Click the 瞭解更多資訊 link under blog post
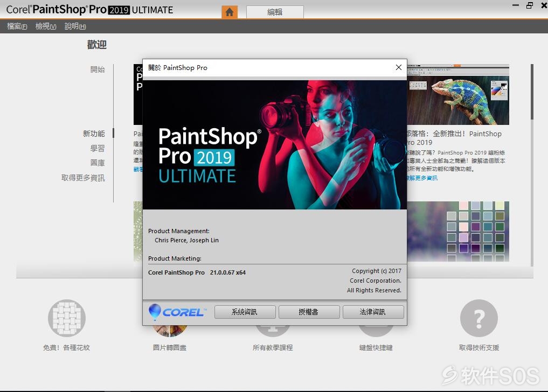Screen dimensions: 548x392 pyautogui.click(x=422, y=178)
